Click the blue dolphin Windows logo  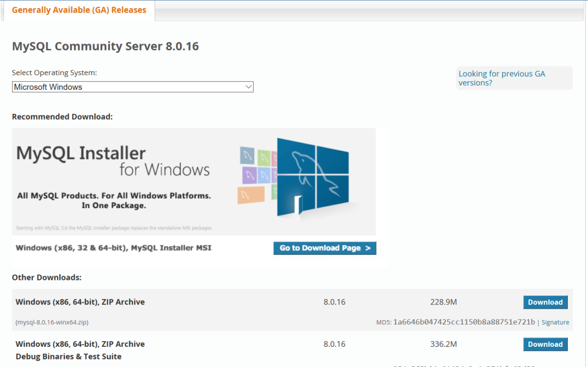pyautogui.click(x=313, y=177)
